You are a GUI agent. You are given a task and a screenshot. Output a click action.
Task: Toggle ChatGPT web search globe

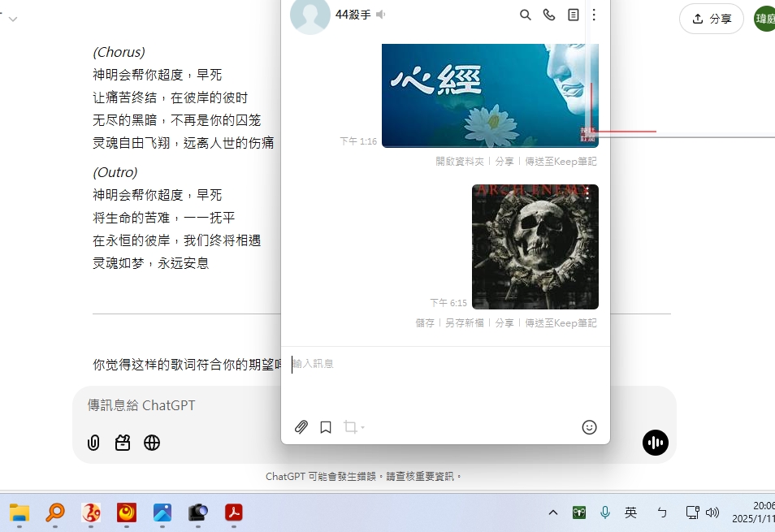pyautogui.click(x=152, y=443)
